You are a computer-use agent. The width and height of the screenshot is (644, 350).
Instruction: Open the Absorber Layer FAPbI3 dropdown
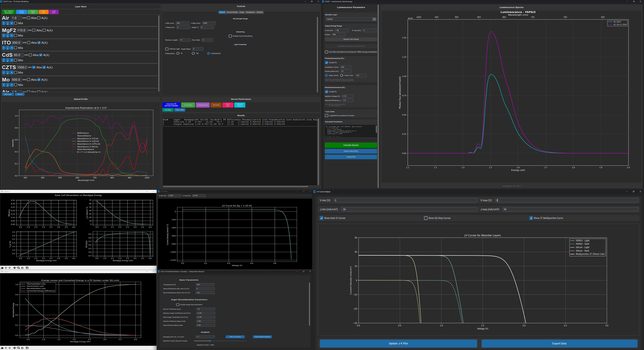[x=374, y=19]
